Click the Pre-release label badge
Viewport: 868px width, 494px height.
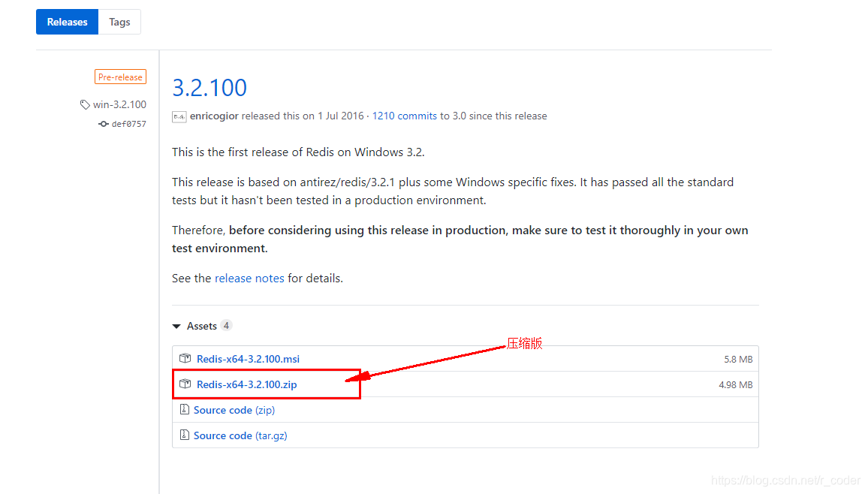(x=120, y=77)
